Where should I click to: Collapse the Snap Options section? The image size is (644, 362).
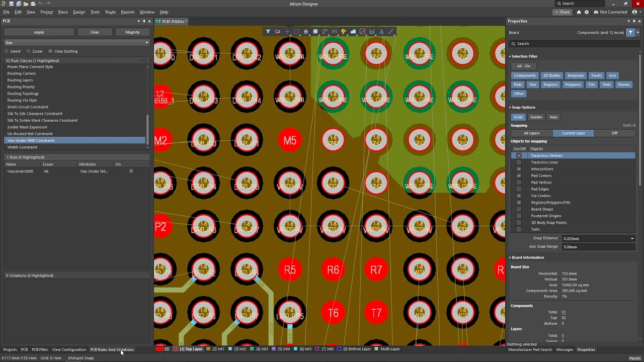[510, 107]
